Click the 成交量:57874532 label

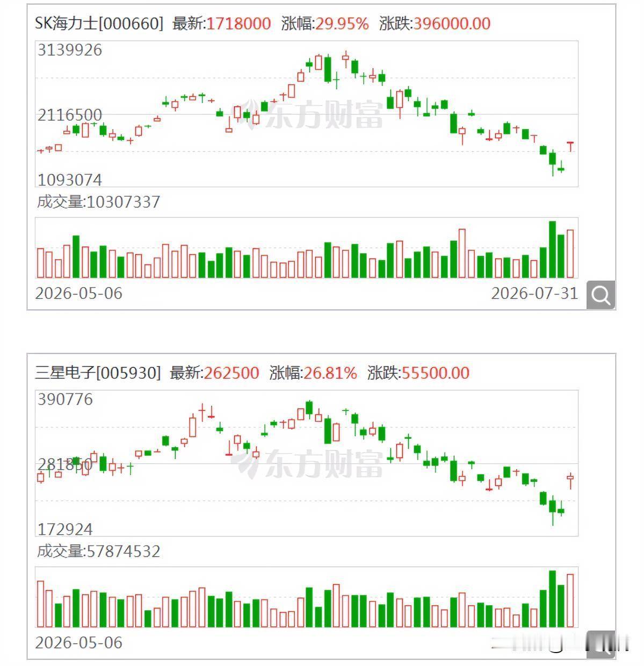[98, 552]
